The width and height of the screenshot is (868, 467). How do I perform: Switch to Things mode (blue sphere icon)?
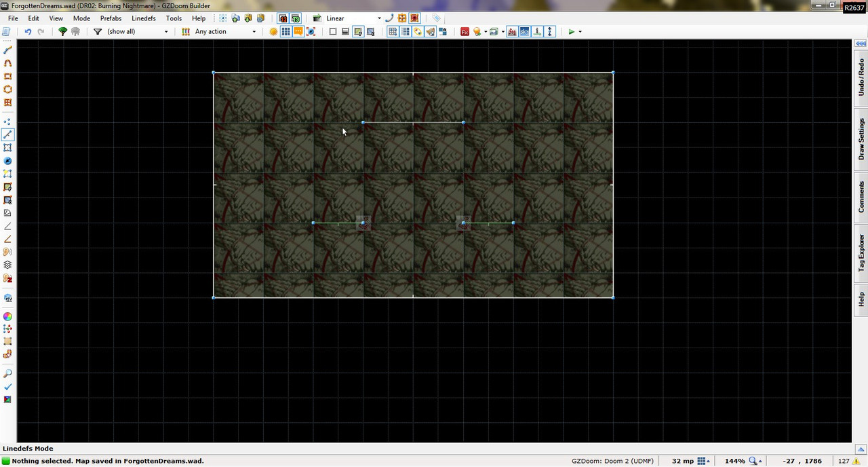tap(8, 161)
